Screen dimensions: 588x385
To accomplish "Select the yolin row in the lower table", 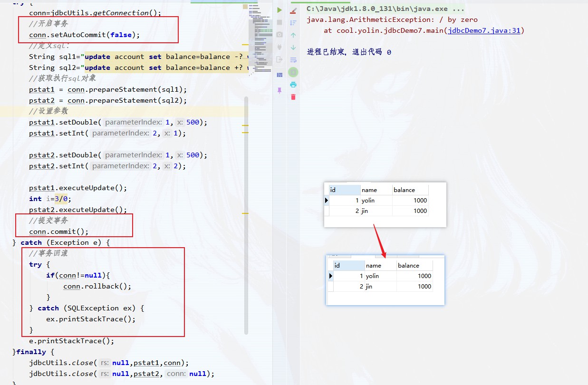I will tap(373, 276).
